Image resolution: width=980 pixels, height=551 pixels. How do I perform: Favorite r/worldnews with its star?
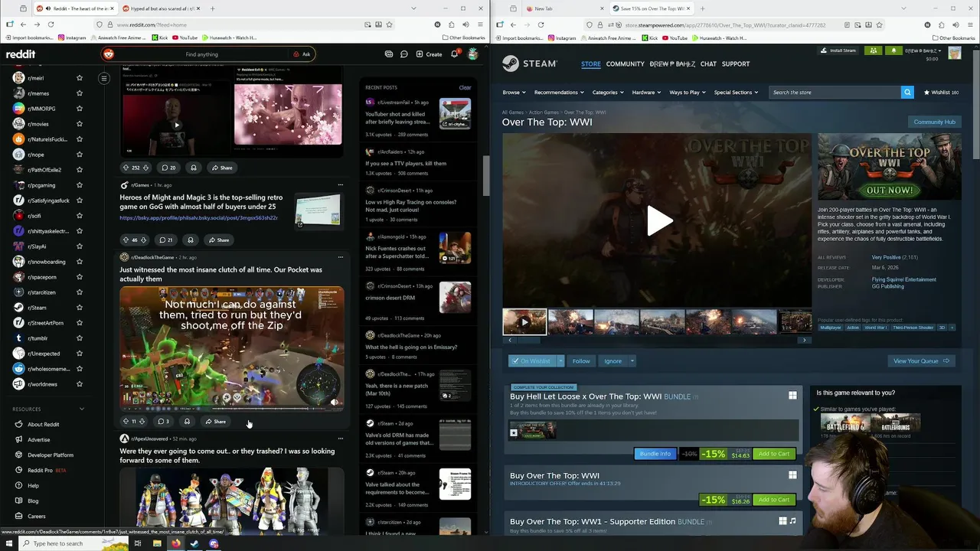(x=80, y=384)
